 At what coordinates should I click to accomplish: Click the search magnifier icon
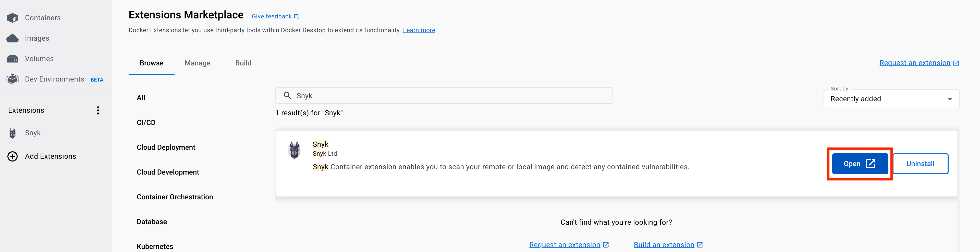[x=288, y=96]
